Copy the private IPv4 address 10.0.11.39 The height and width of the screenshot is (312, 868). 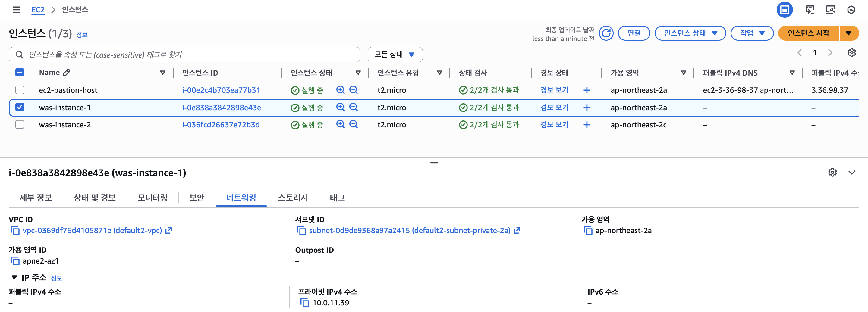click(305, 303)
